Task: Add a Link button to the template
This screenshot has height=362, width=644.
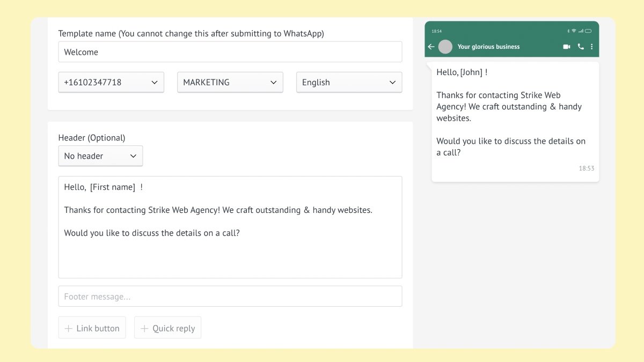Action: (x=92, y=327)
